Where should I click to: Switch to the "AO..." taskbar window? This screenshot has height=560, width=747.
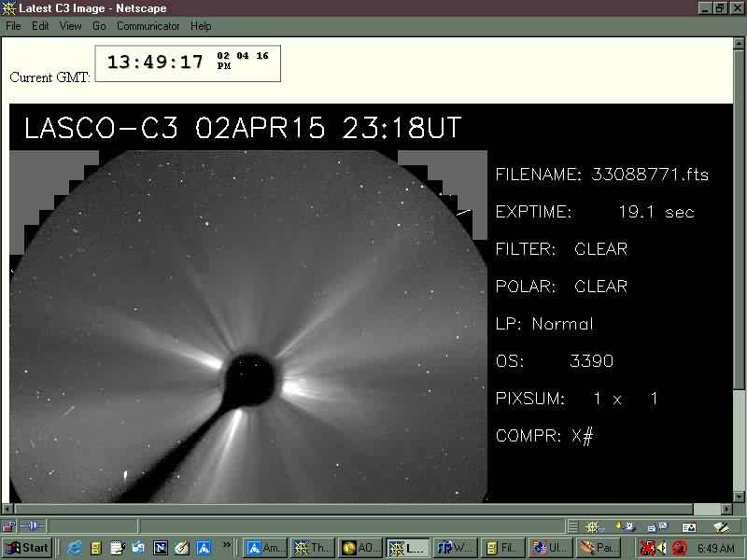tap(361, 548)
